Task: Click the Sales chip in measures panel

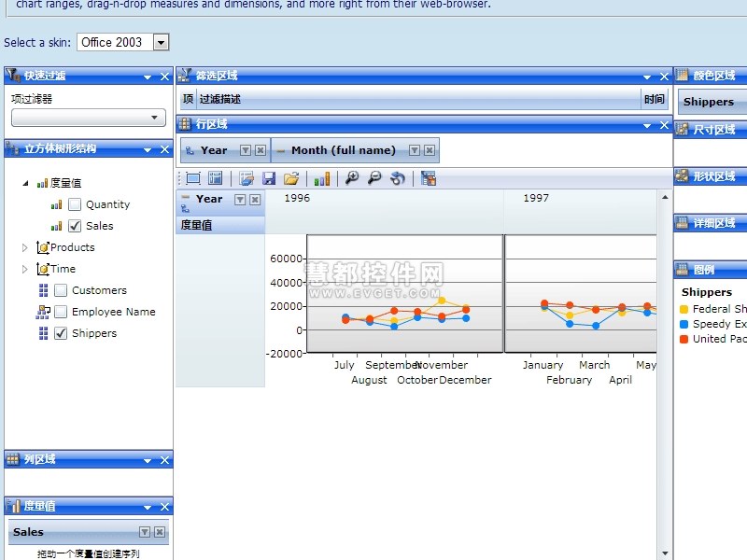Action: pyautogui.click(x=89, y=532)
